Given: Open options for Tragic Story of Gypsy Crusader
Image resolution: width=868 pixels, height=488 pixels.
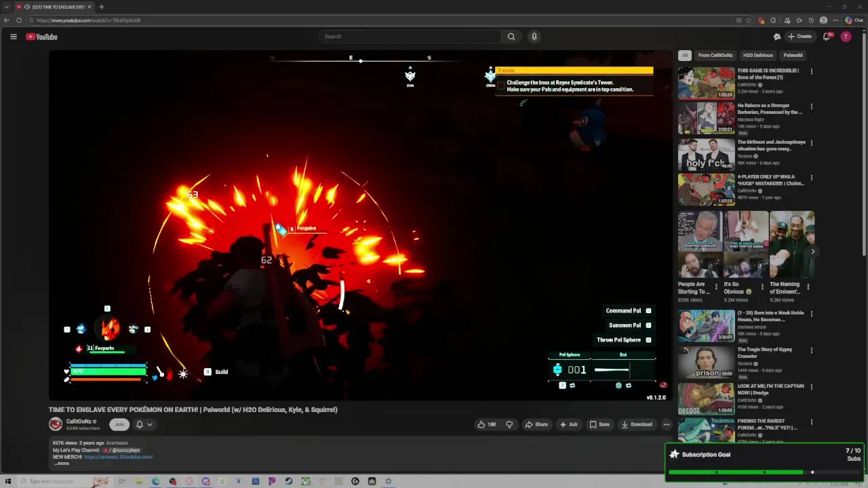Looking at the screenshot, I should pos(811,350).
